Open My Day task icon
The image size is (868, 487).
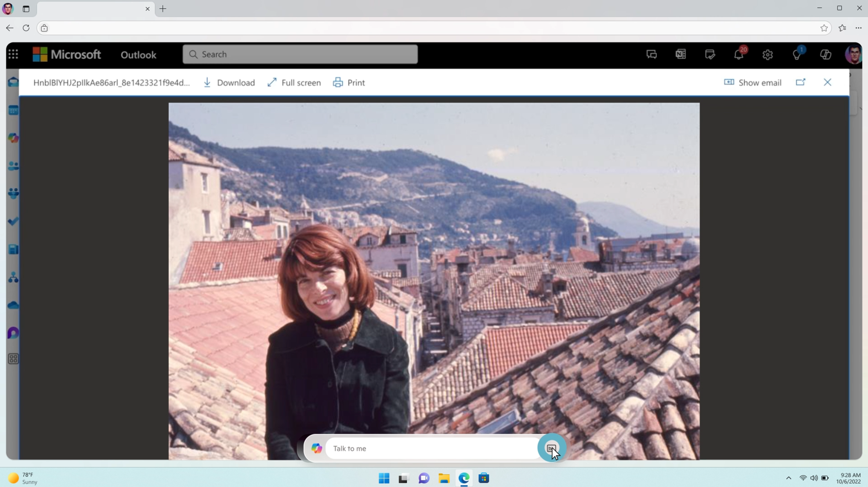point(710,54)
